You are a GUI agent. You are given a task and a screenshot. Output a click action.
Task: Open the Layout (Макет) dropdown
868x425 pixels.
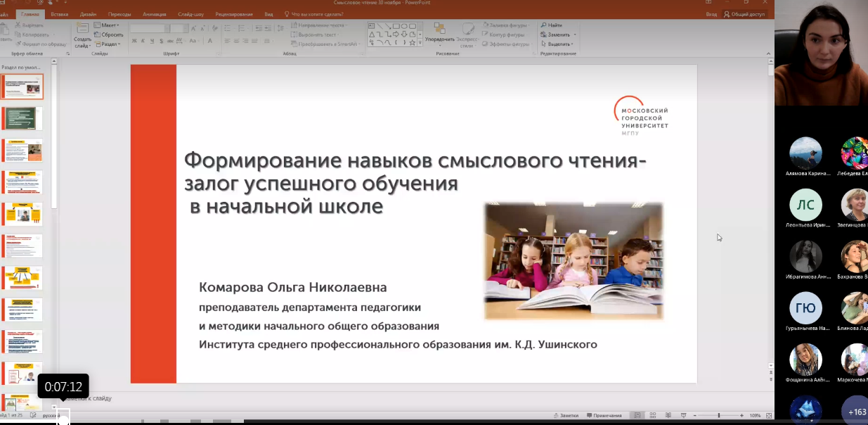[x=110, y=25]
